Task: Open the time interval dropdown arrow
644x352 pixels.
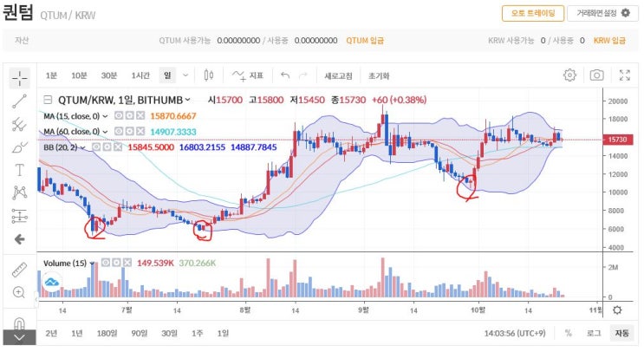Action: (185, 75)
